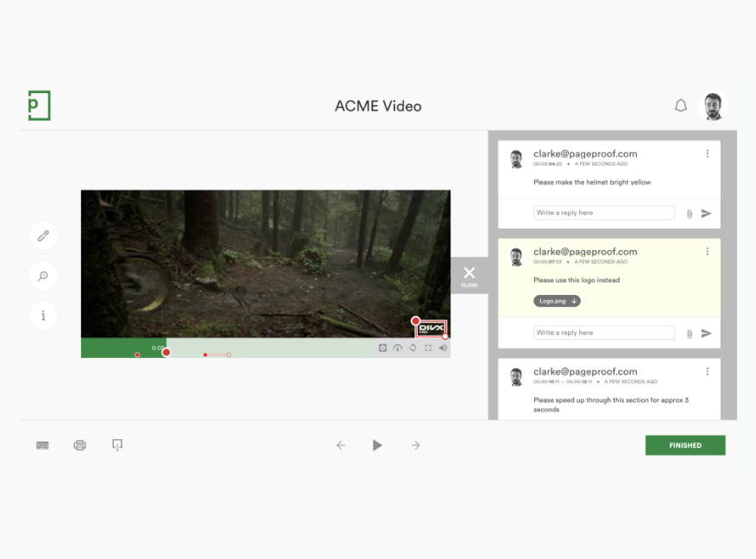756x559 pixels.
Task: Open the proof info panel
Action: tap(43, 315)
